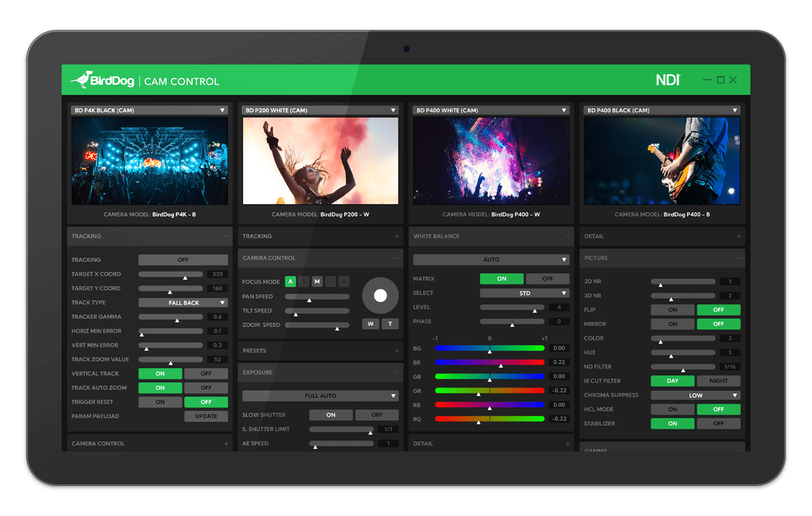This screenshot has width=812, height=516.
Task: Switch focus mode to manual M
Action: pyautogui.click(x=317, y=281)
